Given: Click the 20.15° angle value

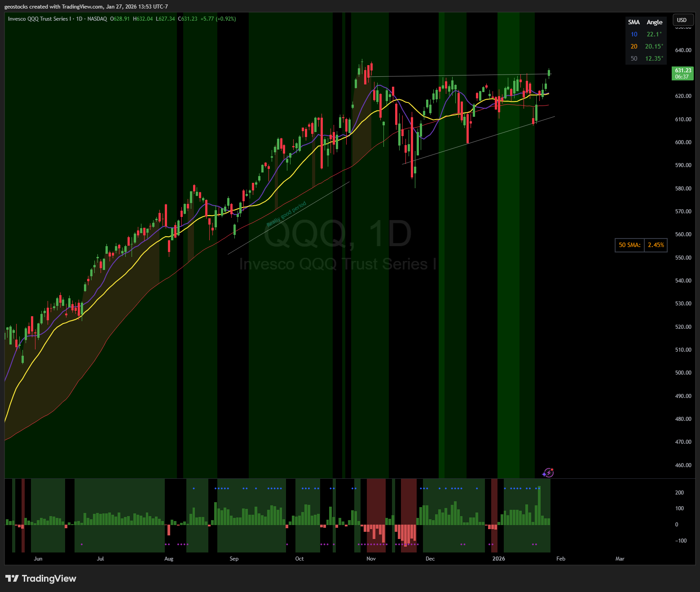Looking at the screenshot, I should point(654,47).
